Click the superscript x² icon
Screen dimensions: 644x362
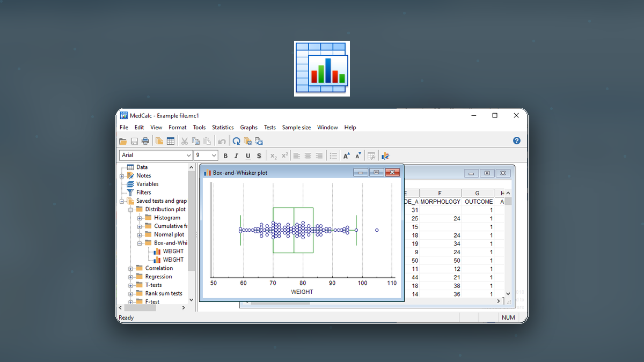tap(285, 156)
